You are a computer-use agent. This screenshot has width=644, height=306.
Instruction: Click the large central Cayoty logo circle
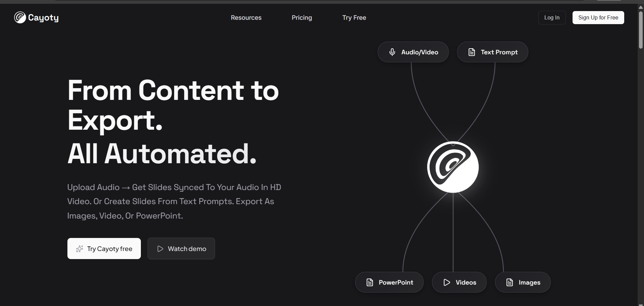pos(453,167)
